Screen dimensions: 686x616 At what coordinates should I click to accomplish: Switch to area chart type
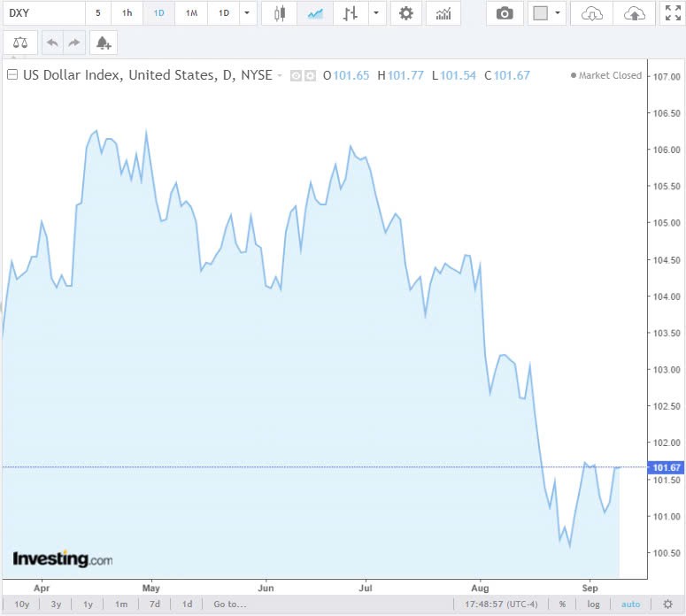click(x=315, y=13)
